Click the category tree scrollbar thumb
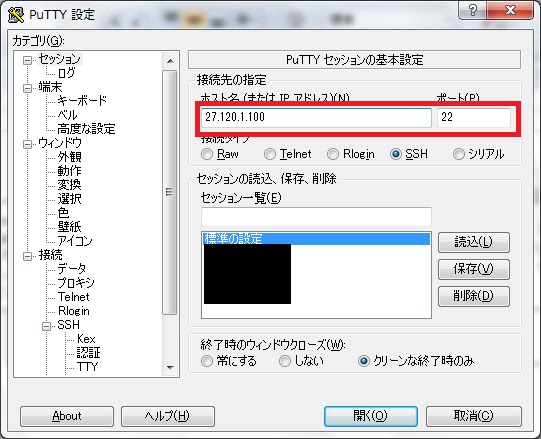 [169, 192]
